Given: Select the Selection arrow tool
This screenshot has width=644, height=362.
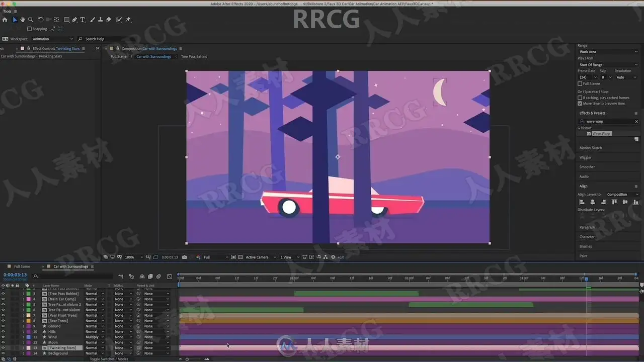Looking at the screenshot, I should [15, 20].
